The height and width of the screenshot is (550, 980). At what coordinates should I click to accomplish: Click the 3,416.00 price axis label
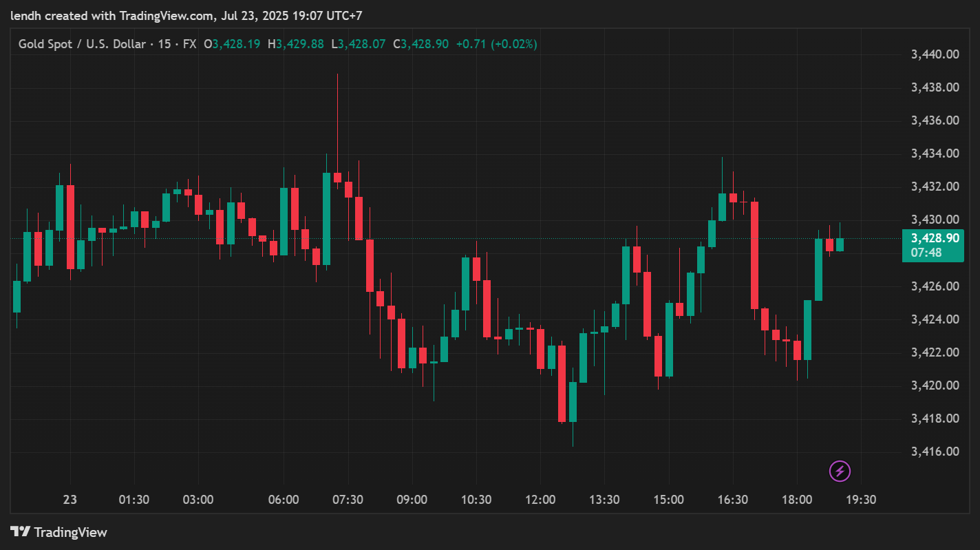[x=935, y=452]
